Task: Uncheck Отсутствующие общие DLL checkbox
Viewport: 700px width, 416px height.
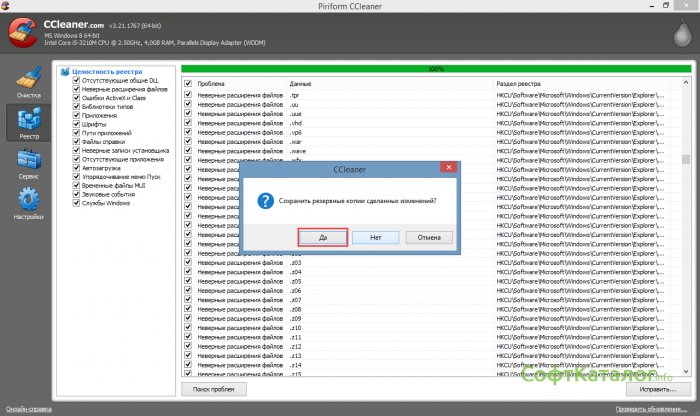Action: coord(76,81)
